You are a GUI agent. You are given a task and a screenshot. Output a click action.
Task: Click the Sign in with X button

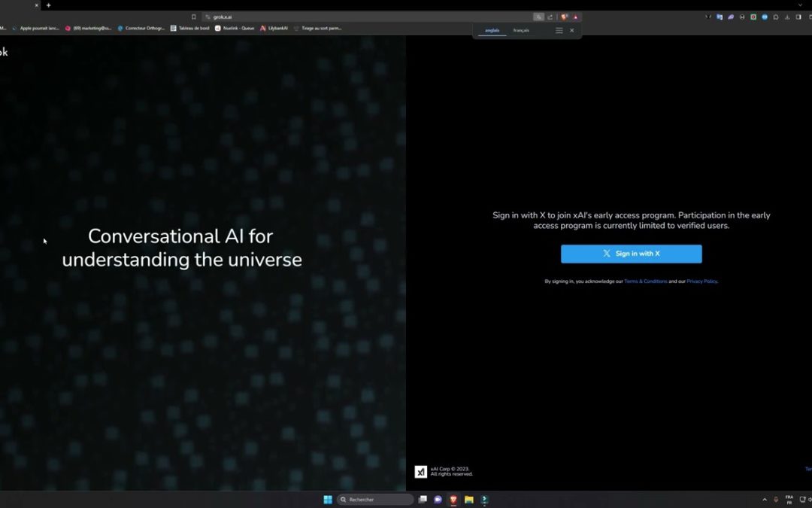pos(632,254)
